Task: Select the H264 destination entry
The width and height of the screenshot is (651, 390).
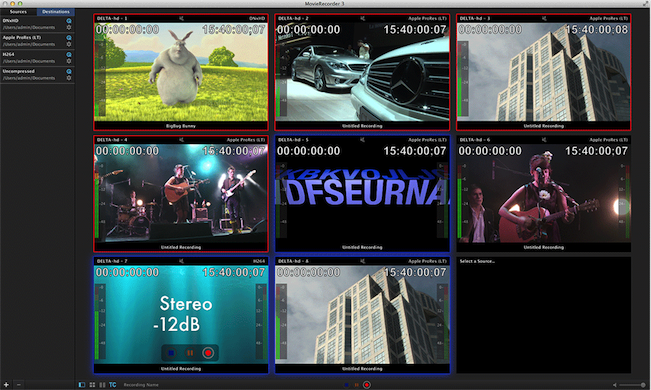Action: pyautogui.click(x=37, y=58)
